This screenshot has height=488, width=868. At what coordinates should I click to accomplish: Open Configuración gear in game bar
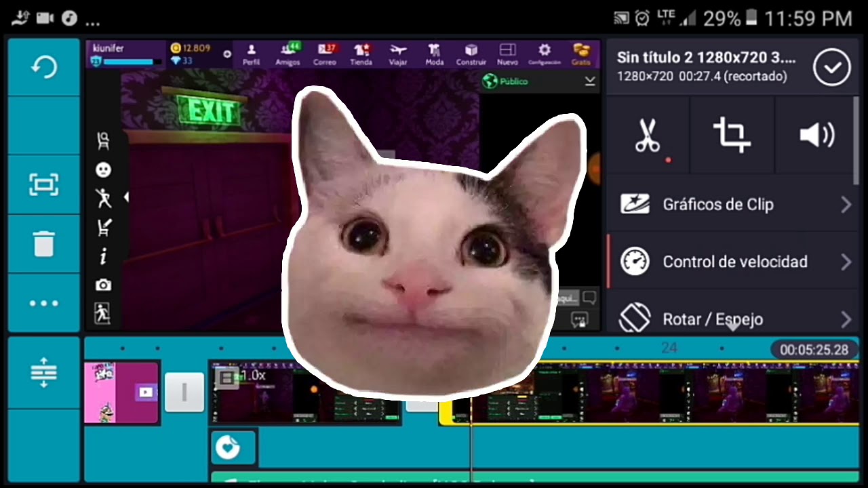545,54
